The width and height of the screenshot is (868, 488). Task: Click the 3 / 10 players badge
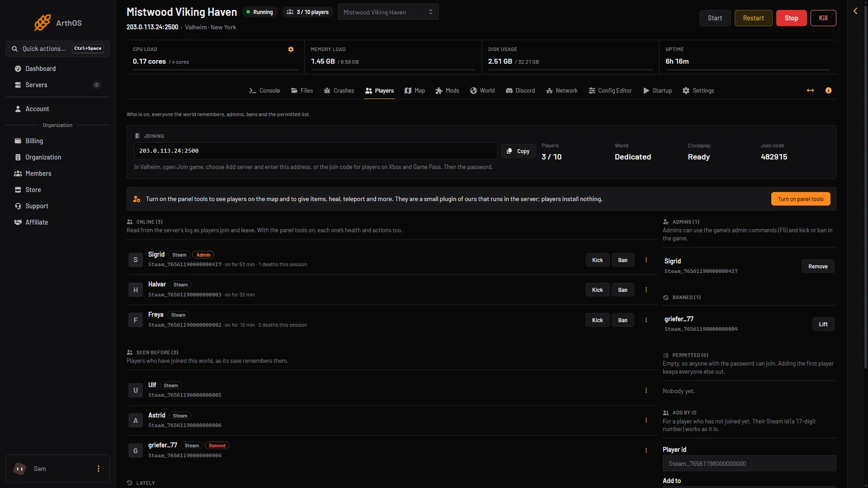click(x=308, y=12)
